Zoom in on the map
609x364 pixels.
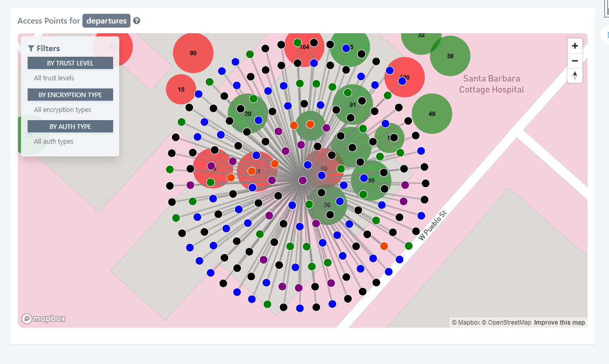(x=575, y=46)
